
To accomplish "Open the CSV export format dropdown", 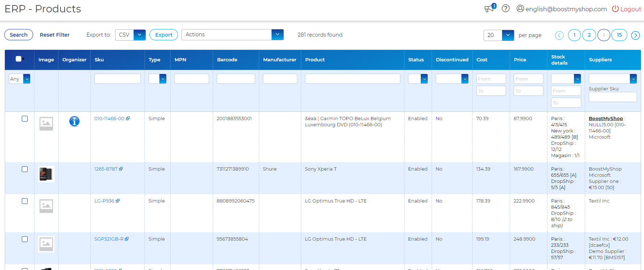I will pos(130,35).
